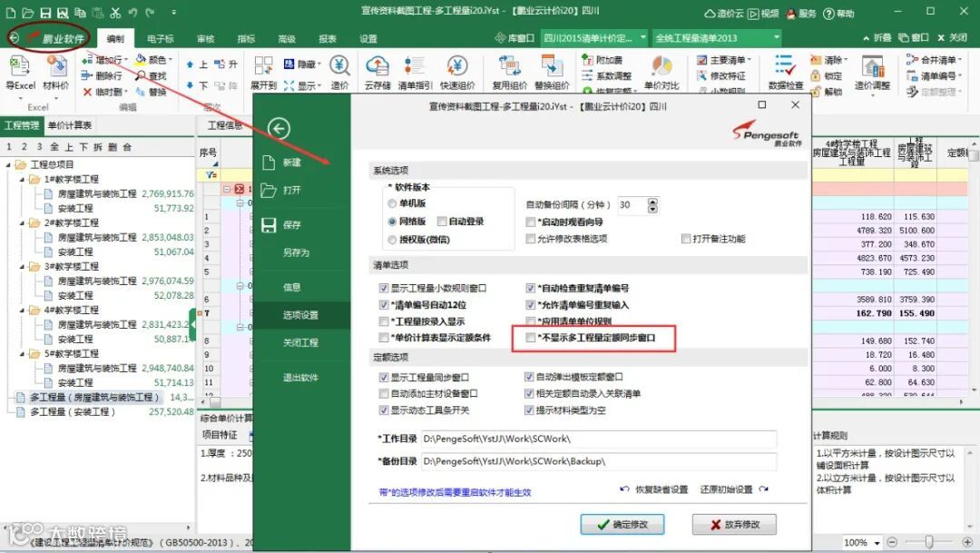Select the 单机版 radio button
The width and height of the screenshot is (980, 553).
click(x=392, y=203)
